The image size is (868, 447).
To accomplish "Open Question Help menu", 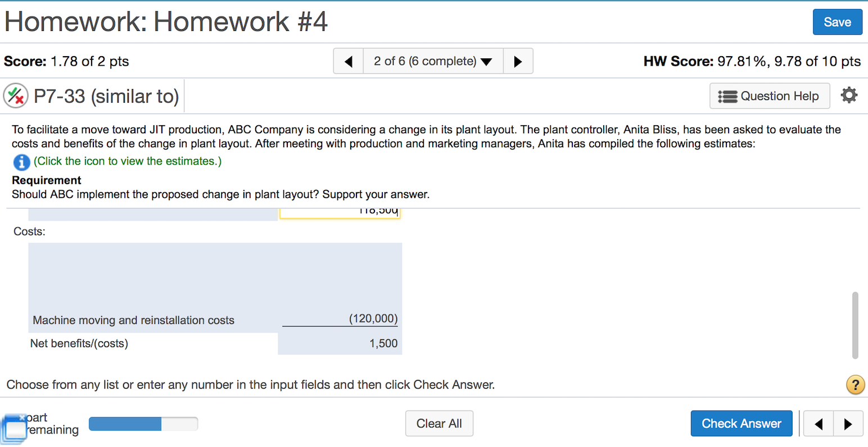I will [770, 96].
